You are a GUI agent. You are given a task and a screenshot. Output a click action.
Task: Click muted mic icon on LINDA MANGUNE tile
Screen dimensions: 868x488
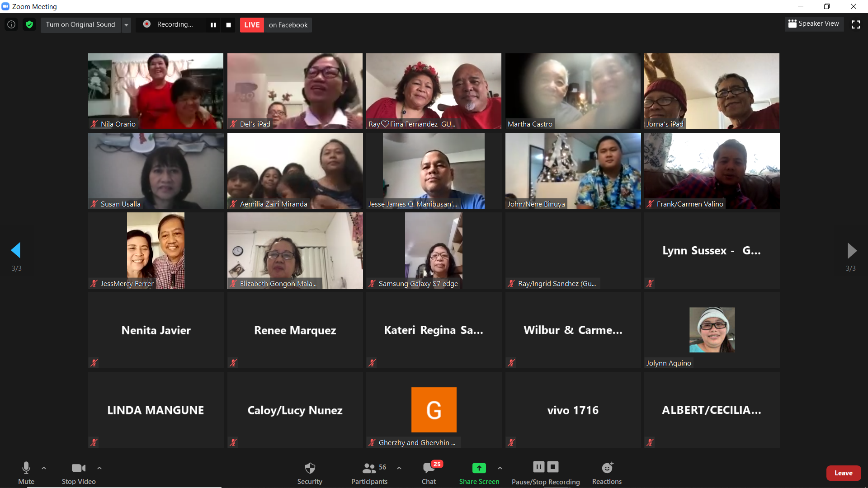pyautogui.click(x=94, y=442)
